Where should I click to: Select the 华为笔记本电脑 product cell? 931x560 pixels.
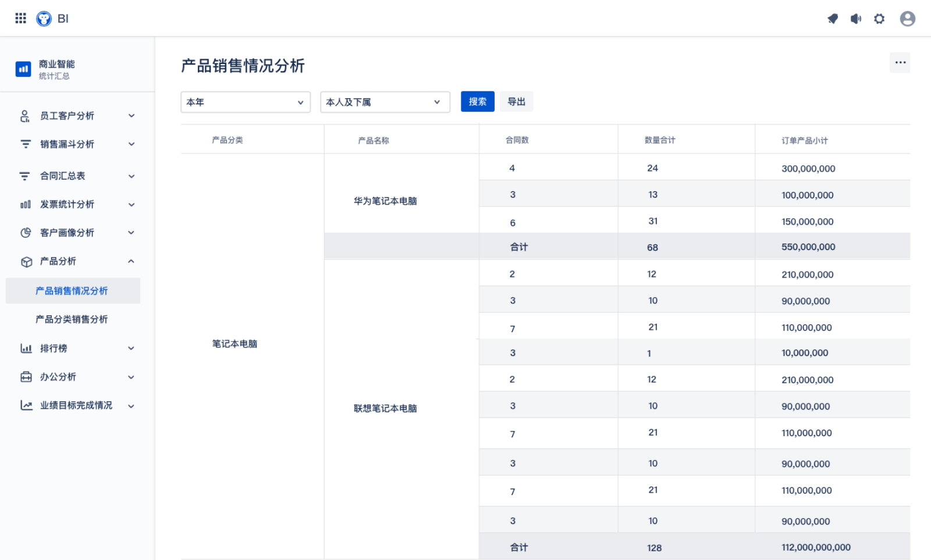(x=385, y=201)
